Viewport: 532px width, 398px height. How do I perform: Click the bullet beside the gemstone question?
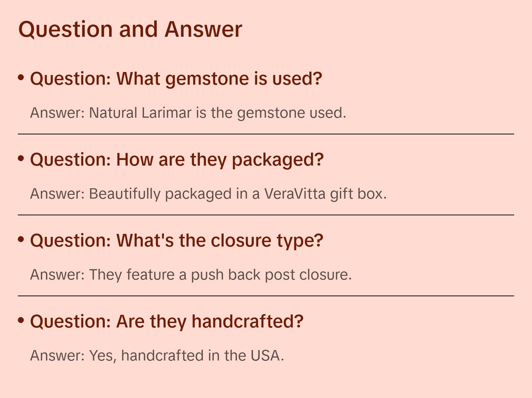pyautogui.click(x=21, y=78)
